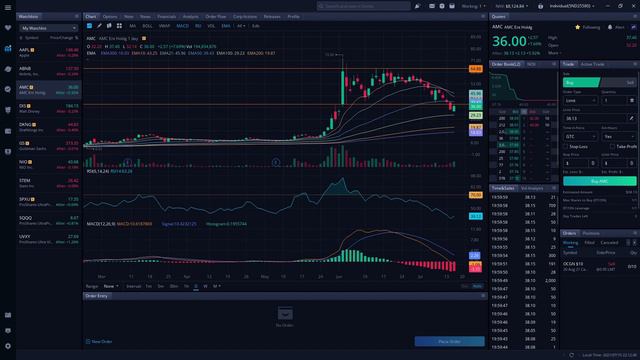Viewport: 640px width, 360px height.
Task: Open the Order Type Limit dropdown
Action: [x=580, y=100]
